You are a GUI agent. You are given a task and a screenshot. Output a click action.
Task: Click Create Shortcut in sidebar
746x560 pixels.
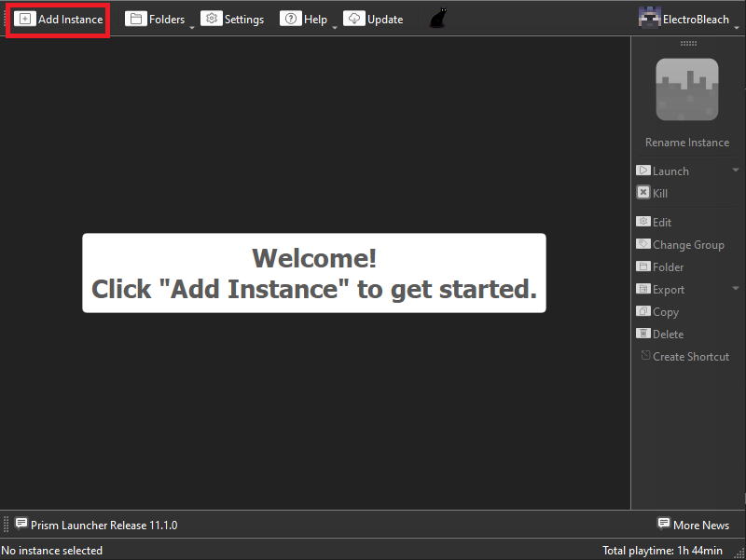point(685,357)
